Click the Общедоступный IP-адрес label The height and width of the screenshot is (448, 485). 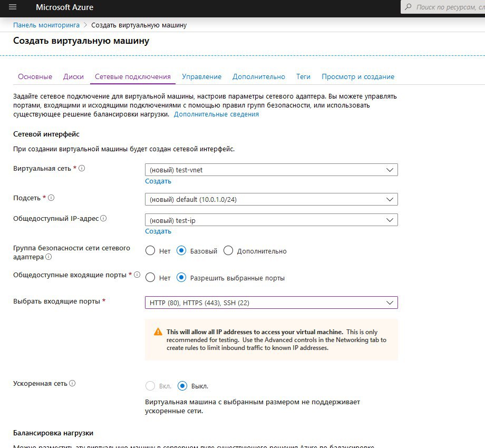[56, 218]
